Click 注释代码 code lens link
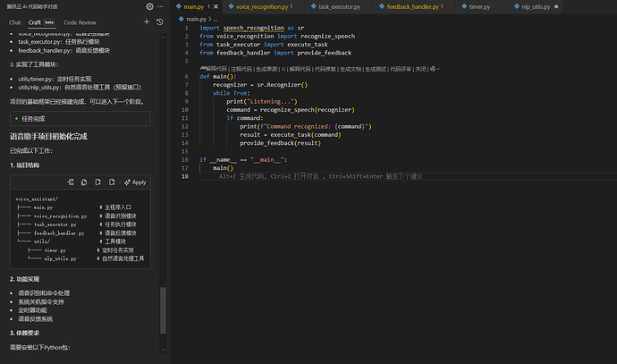 point(241,69)
